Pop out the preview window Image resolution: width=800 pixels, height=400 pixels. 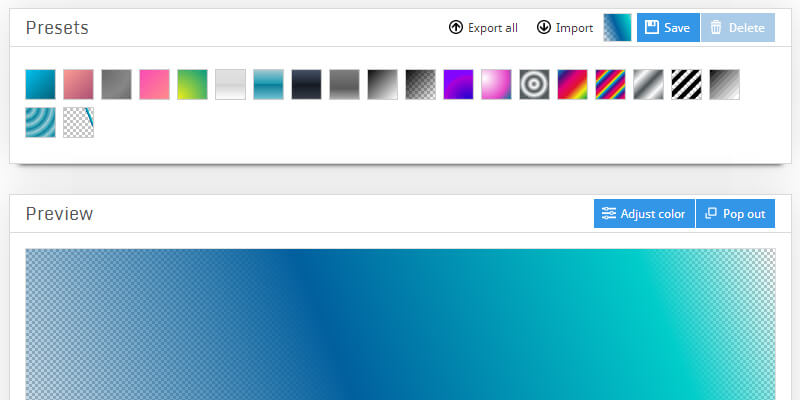tap(735, 213)
